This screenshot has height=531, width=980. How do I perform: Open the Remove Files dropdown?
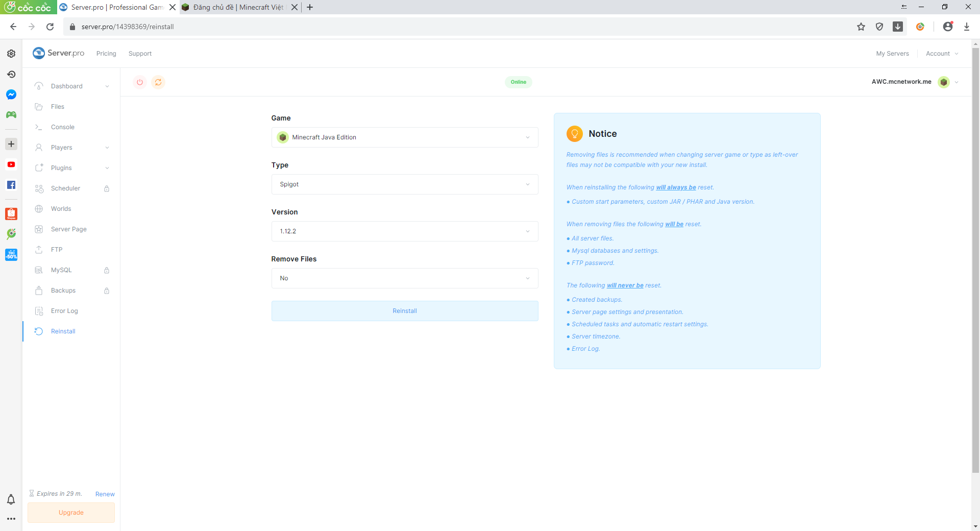click(x=405, y=278)
